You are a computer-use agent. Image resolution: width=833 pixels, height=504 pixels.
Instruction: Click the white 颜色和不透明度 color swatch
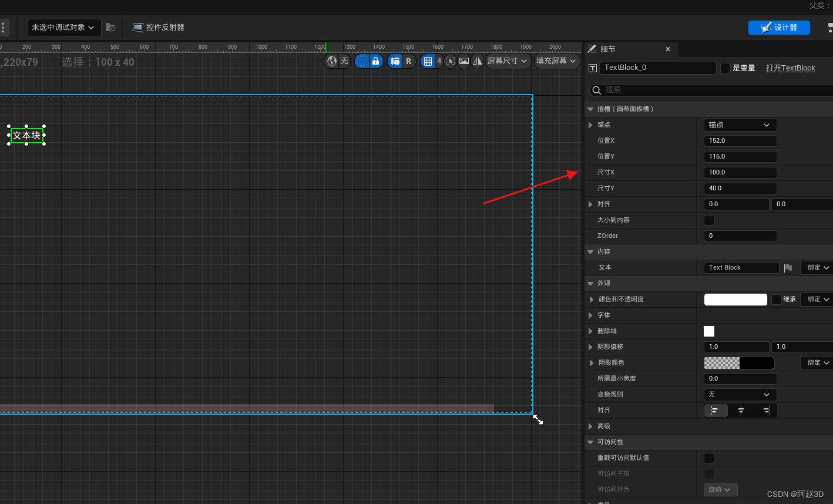pyautogui.click(x=735, y=300)
